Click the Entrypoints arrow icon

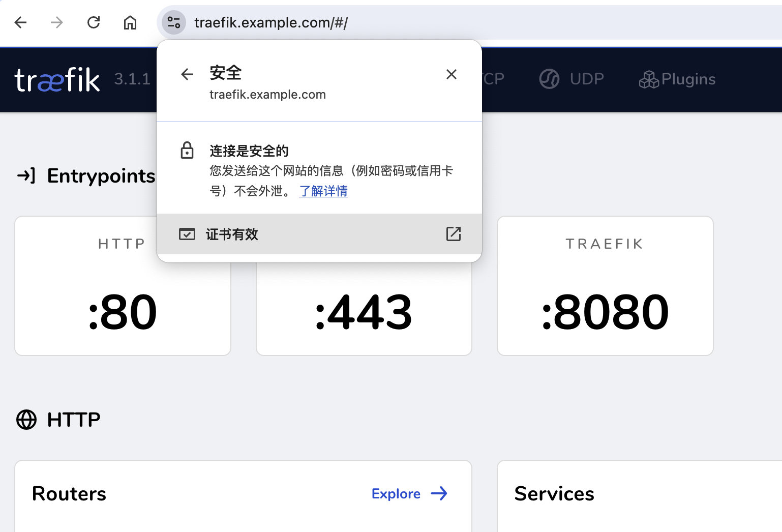tap(26, 176)
